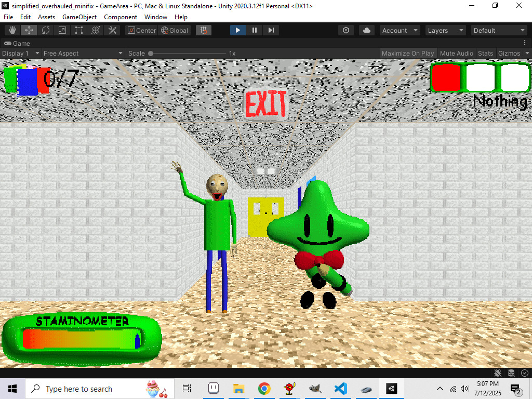Switch to the Game tab
Image resolution: width=532 pixels, height=399 pixels.
18,43
